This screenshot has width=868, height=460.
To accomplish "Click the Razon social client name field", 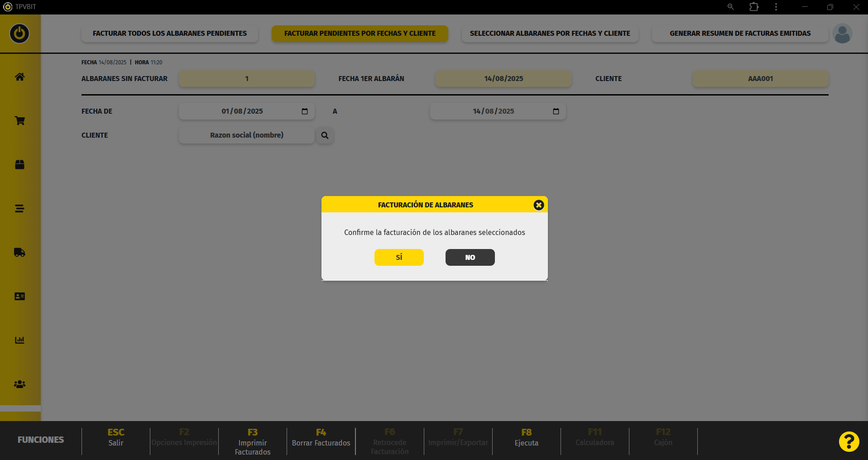I will tap(246, 135).
